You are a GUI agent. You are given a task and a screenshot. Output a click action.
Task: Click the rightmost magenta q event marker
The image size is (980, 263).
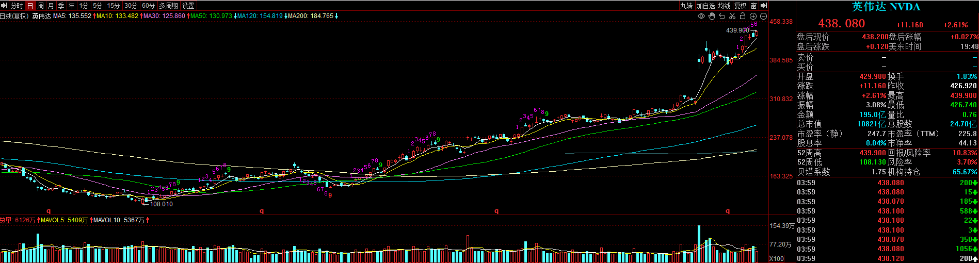728,211
